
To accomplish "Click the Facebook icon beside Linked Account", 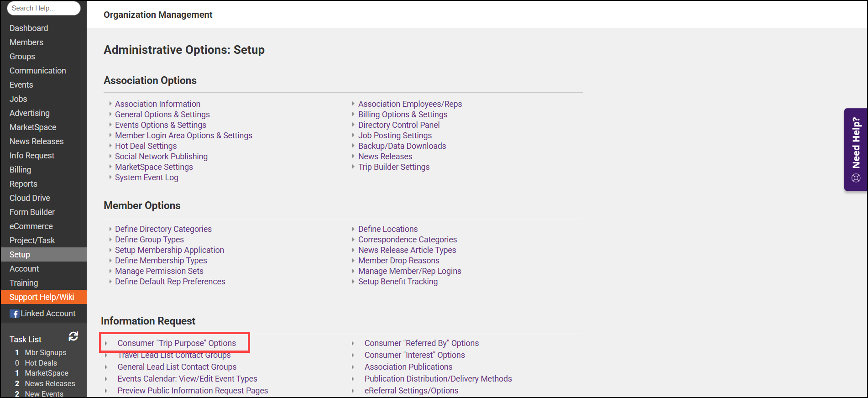I will 15,314.
